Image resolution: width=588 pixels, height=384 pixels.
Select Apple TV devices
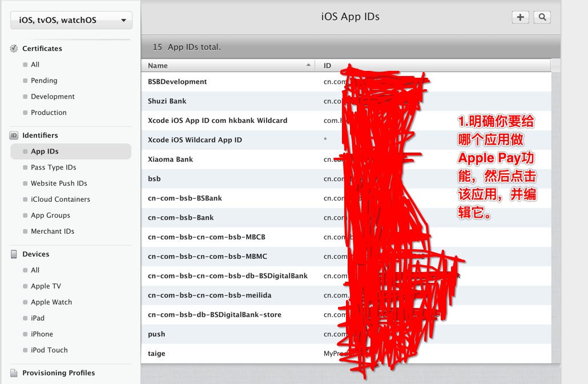coord(46,286)
